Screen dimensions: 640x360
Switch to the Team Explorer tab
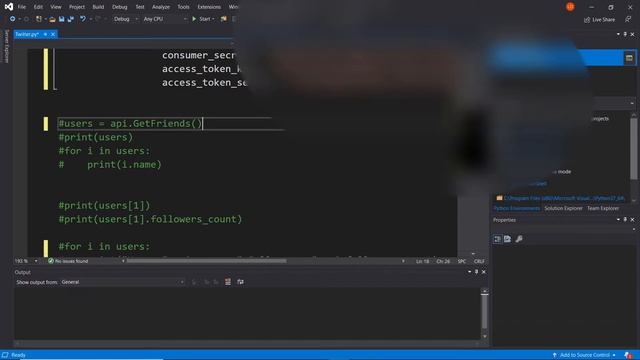coord(603,209)
